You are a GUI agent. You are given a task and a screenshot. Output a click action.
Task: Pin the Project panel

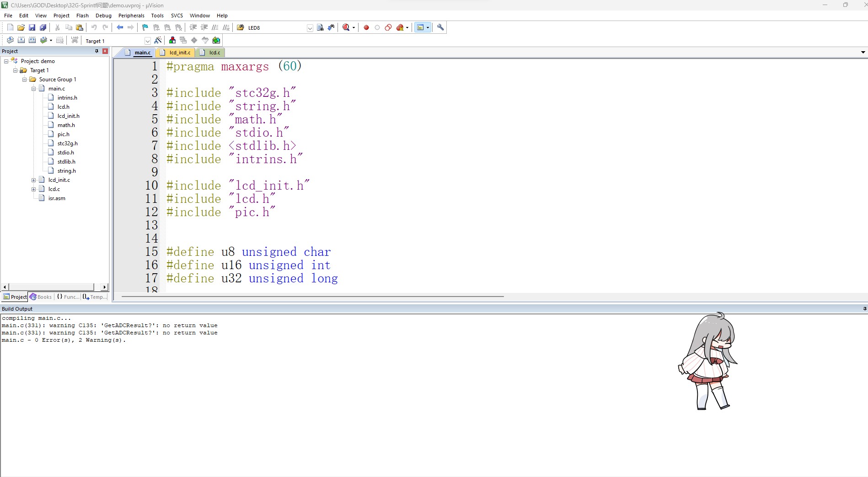pos(96,51)
